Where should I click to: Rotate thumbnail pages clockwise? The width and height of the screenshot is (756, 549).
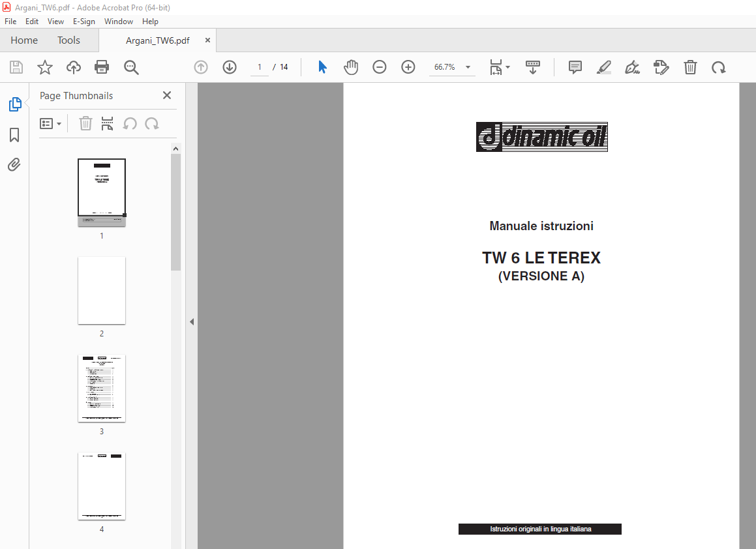pyautogui.click(x=152, y=124)
